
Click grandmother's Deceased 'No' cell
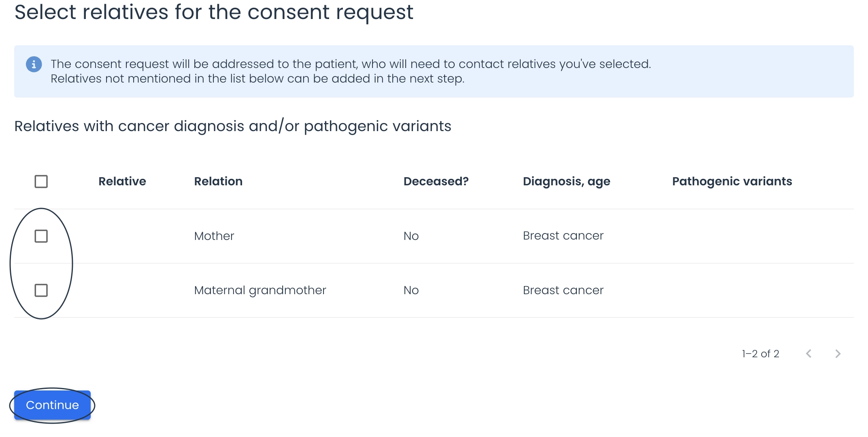(411, 290)
